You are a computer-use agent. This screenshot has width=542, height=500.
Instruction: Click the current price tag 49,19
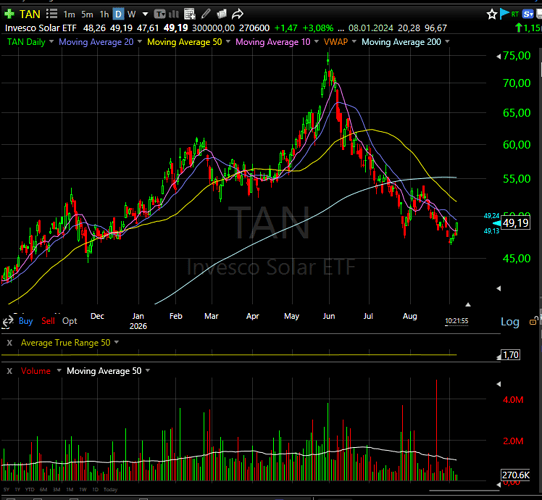pyautogui.click(x=515, y=223)
